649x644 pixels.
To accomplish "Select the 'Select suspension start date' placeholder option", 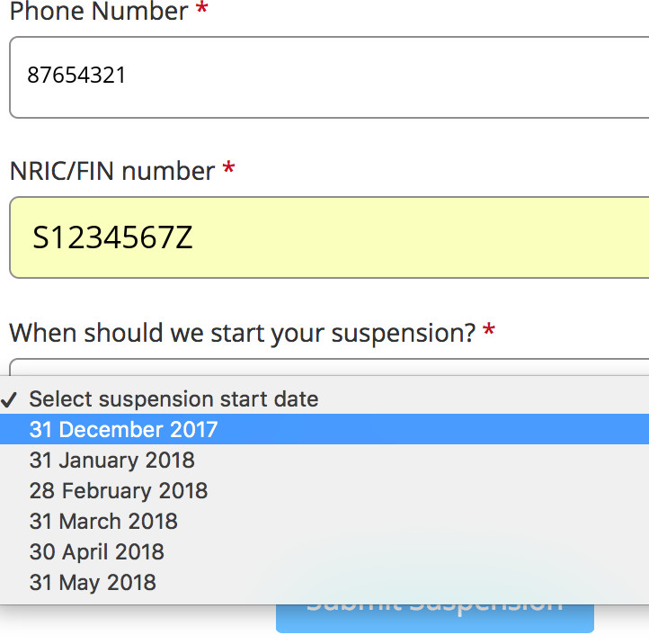I will coord(173,399).
